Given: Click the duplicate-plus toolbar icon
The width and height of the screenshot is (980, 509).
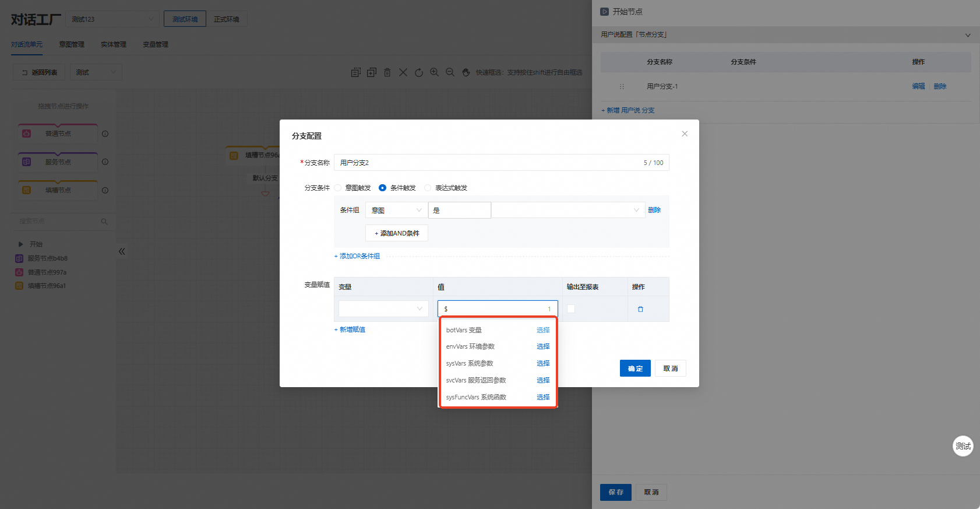Looking at the screenshot, I should click(372, 72).
